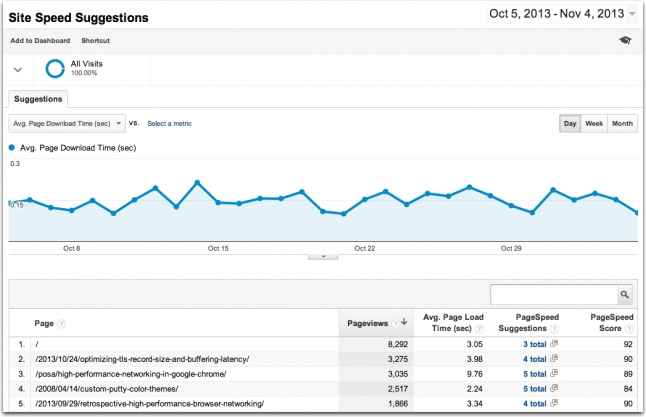This screenshot has width=646, height=417.
Task: Click load time value 9.76
Action: coord(475,374)
